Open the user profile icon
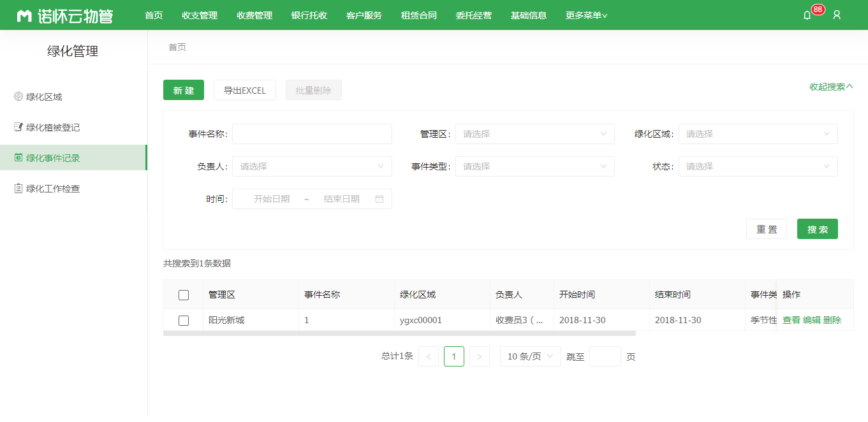This screenshot has height=422, width=868. (x=837, y=15)
